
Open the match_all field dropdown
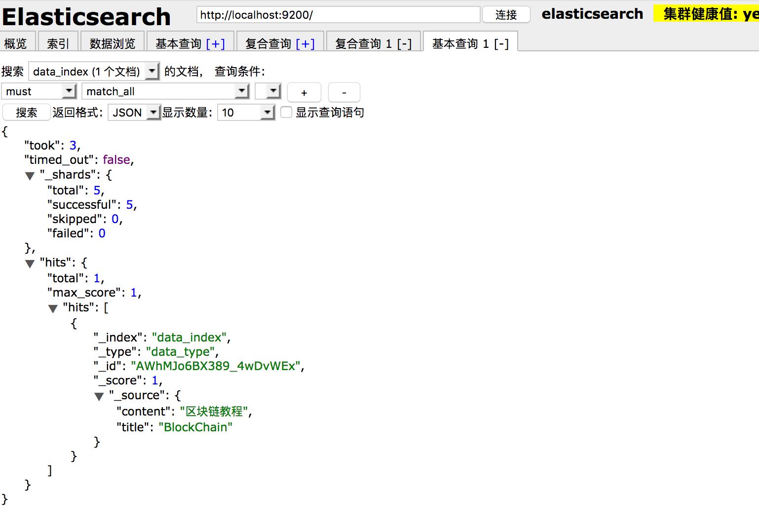165,91
